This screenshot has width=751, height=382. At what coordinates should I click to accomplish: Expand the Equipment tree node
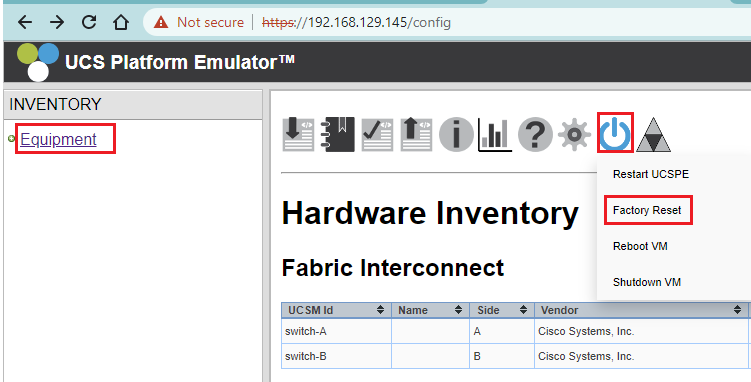tap(11, 139)
